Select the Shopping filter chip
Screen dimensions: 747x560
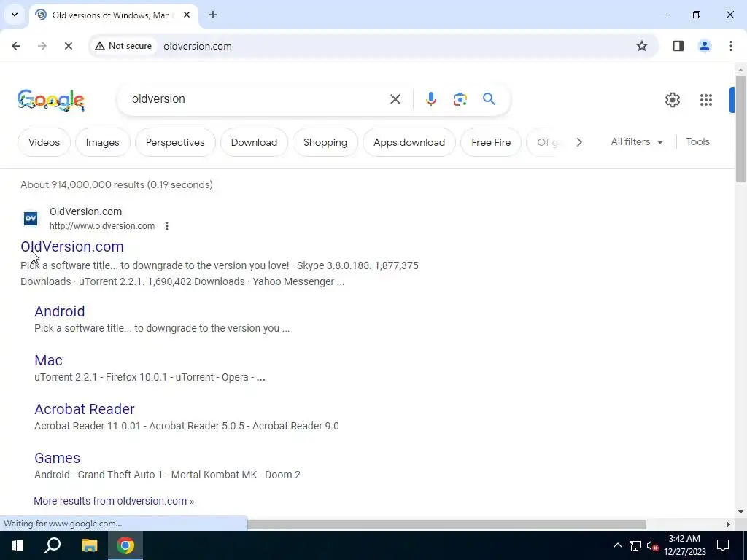pos(325,142)
